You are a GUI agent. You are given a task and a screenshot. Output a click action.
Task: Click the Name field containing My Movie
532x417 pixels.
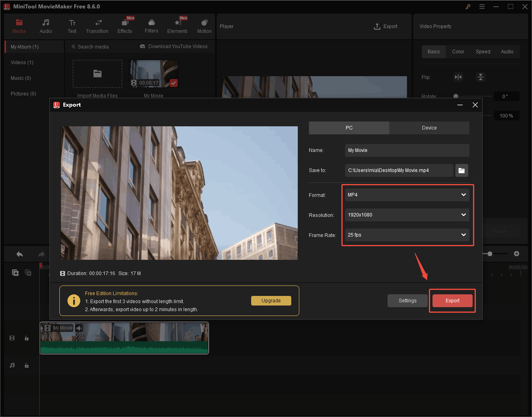tap(407, 150)
